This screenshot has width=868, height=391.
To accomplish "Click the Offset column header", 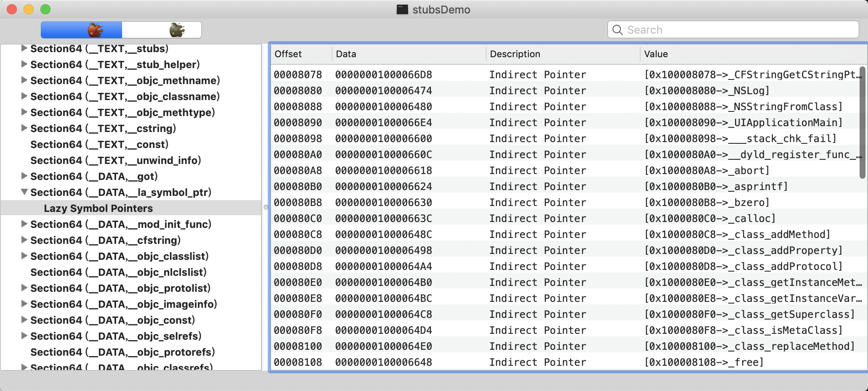I will (288, 54).
